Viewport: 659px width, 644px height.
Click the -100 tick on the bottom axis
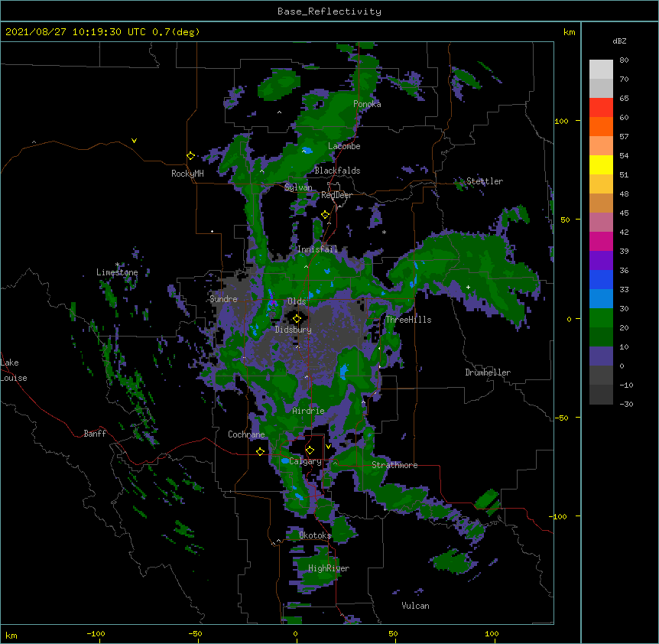point(96,633)
